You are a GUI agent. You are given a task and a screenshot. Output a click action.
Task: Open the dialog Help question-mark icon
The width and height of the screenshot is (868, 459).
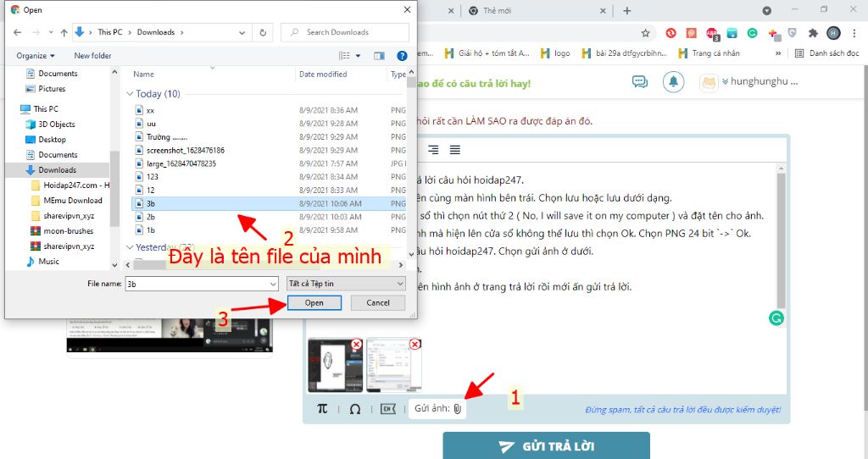(x=402, y=56)
